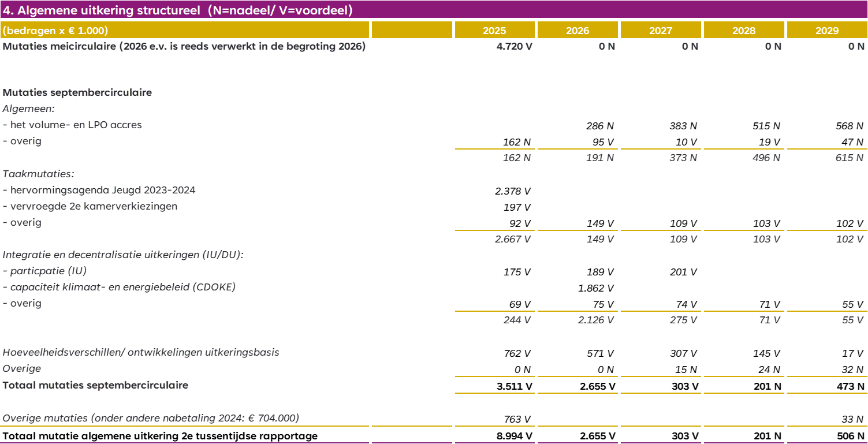Select the 615 N value cell
This screenshot has width=868, height=444.
tap(849, 158)
